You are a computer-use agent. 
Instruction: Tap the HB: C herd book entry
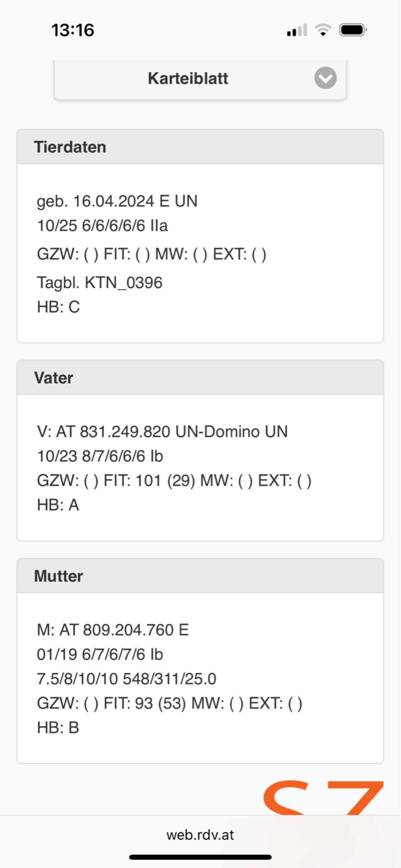click(58, 307)
